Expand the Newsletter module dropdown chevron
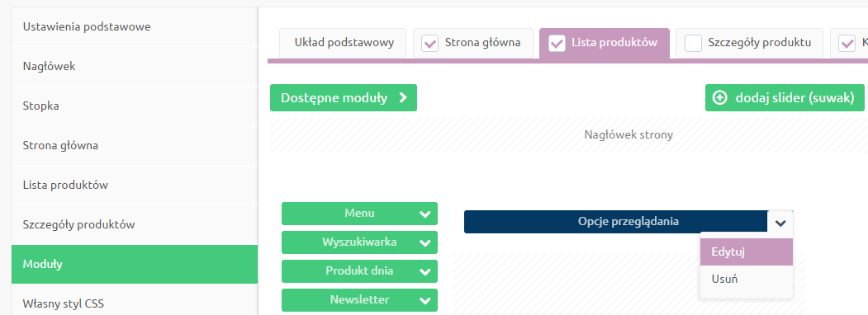Viewport: 868px width, 315px height. pyautogui.click(x=425, y=301)
